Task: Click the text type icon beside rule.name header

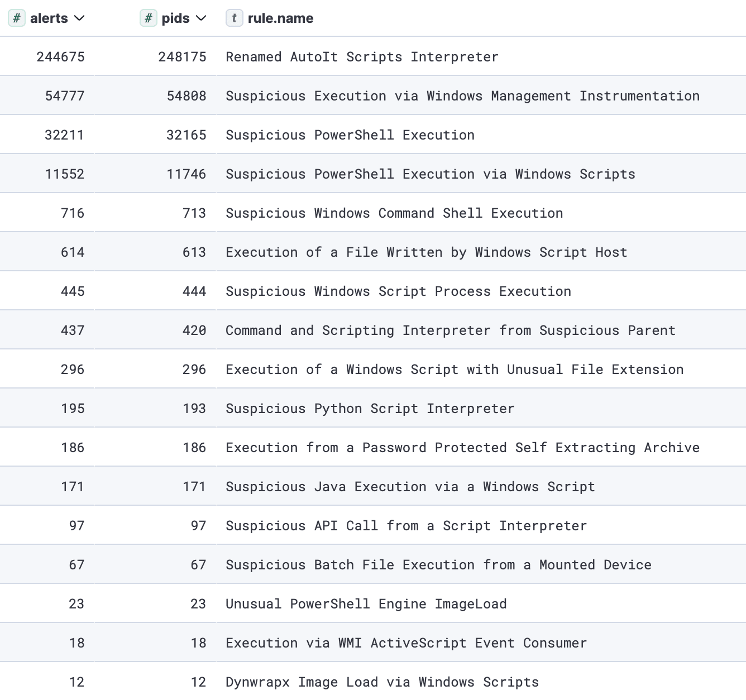Action: [234, 18]
